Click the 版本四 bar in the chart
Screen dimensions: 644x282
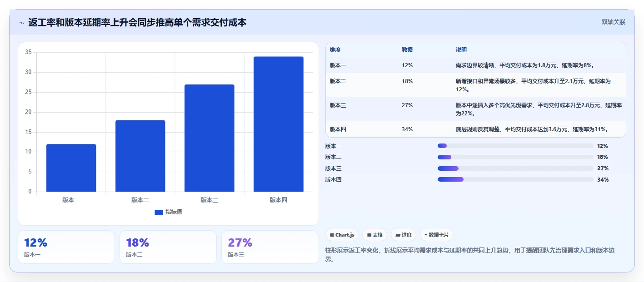278,124
